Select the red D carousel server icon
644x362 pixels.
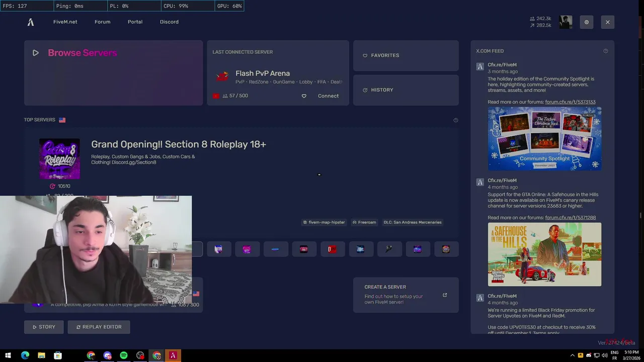(332, 249)
